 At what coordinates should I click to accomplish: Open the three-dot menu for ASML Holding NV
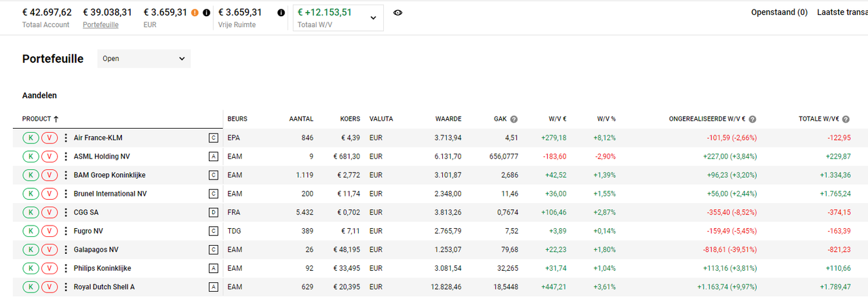point(66,156)
